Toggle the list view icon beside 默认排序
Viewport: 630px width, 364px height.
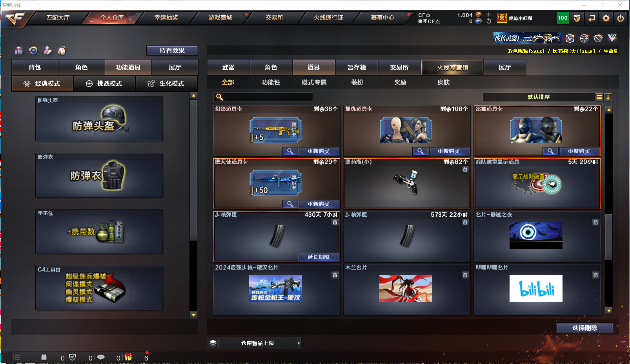599,97
